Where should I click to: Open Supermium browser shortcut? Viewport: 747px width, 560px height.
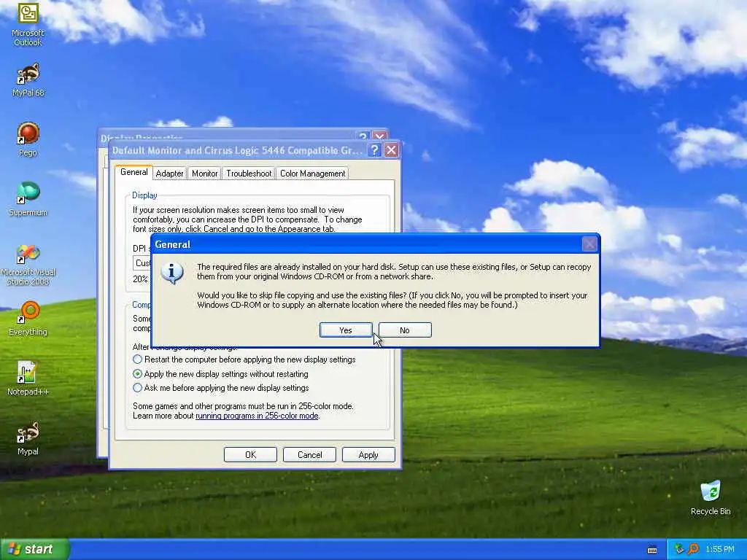tap(28, 199)
